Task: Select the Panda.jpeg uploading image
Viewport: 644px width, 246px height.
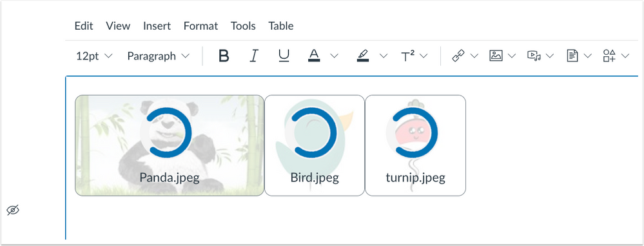Action: pos(169,146)
